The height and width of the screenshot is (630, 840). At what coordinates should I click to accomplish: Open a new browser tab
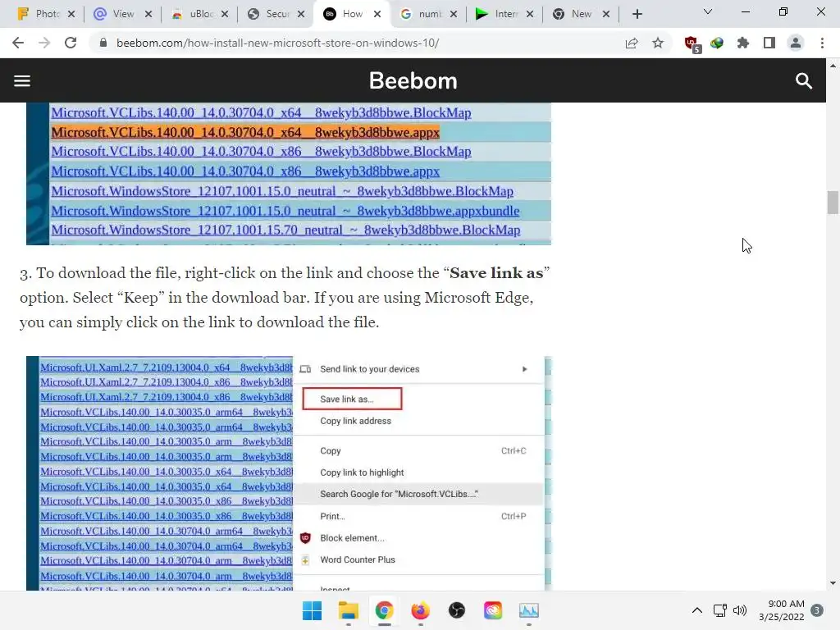(637, 15)
